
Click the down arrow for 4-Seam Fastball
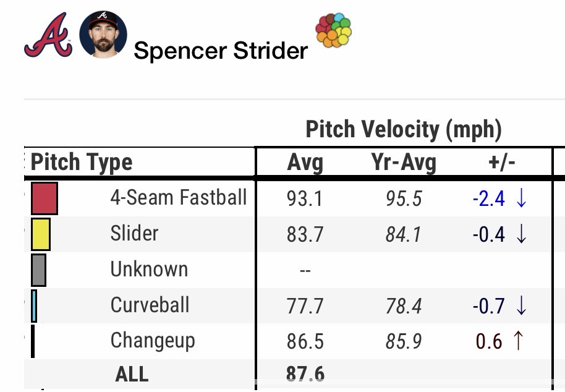pos(521,198)
